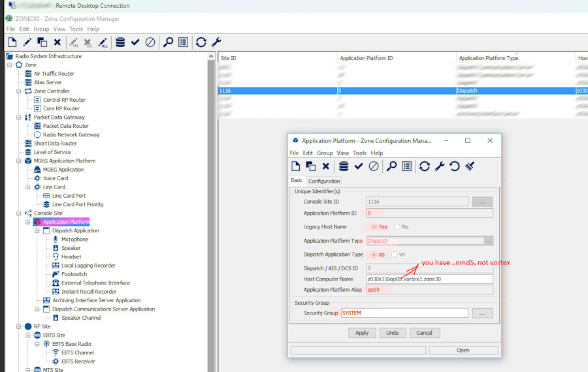Open Tools menu in Application Platform dialog
Screen dimensions: 588x372
359,153
